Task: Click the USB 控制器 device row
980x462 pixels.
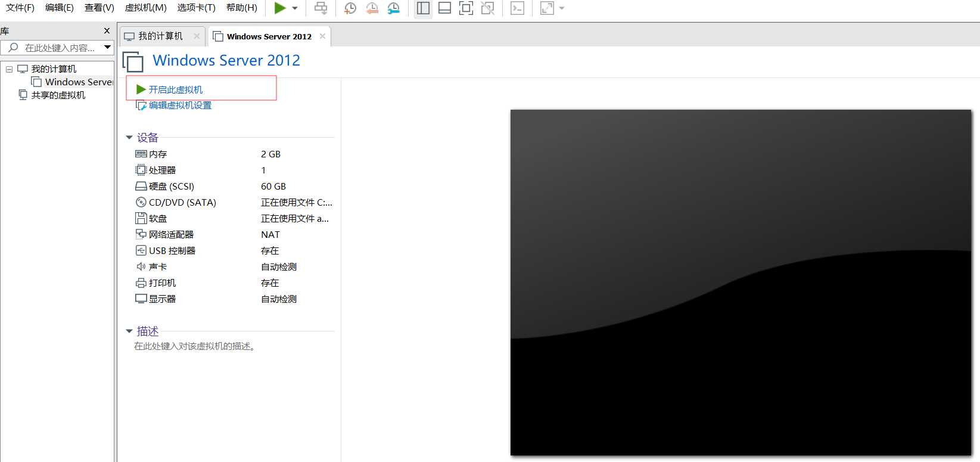Action: [234, 250]
